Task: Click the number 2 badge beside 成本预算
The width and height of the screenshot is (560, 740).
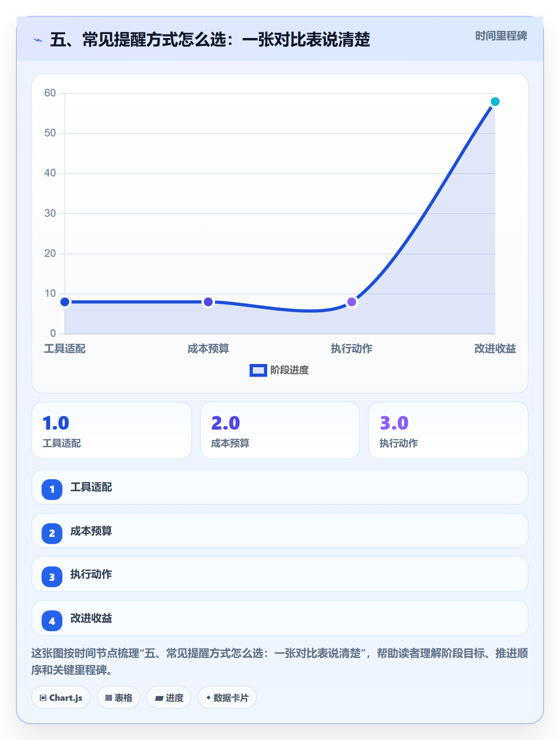Action: click(x=52, y=533)
